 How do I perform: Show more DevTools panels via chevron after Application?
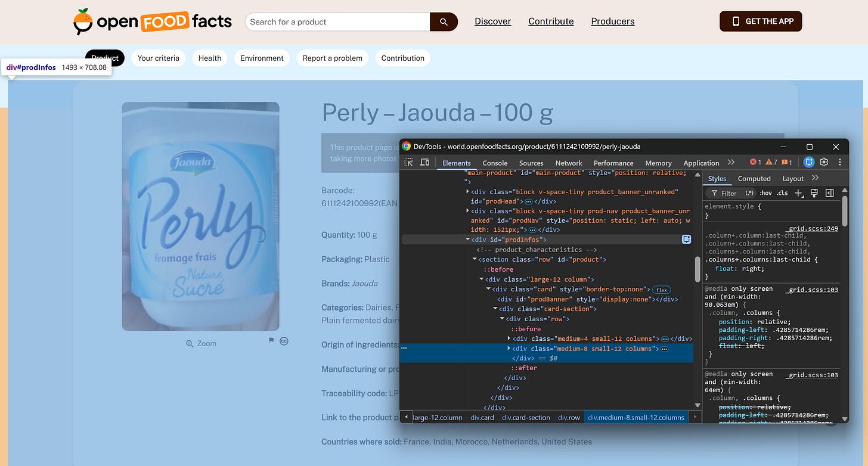(x=731, y=162)
